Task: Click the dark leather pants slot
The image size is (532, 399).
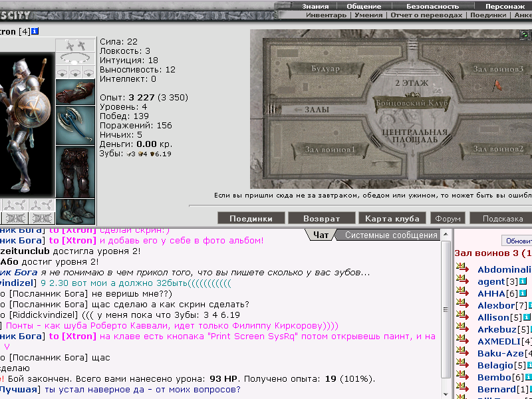Action: (75, 172)
